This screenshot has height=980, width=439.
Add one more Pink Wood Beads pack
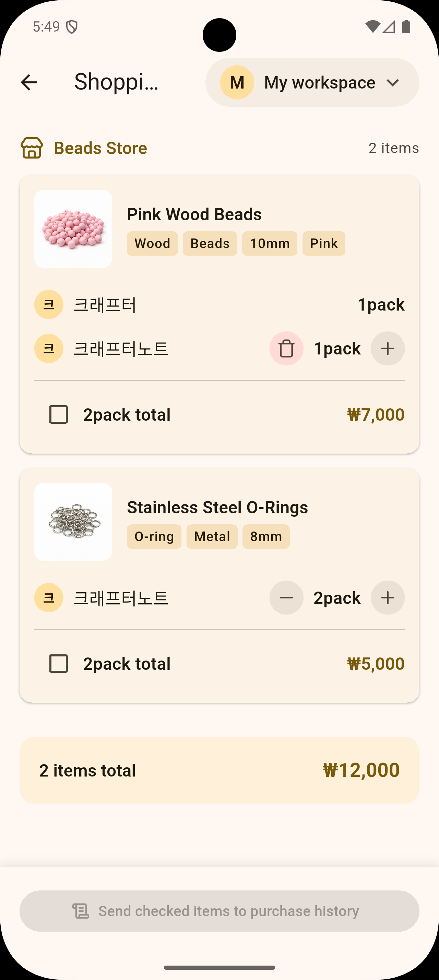[387, 349]
